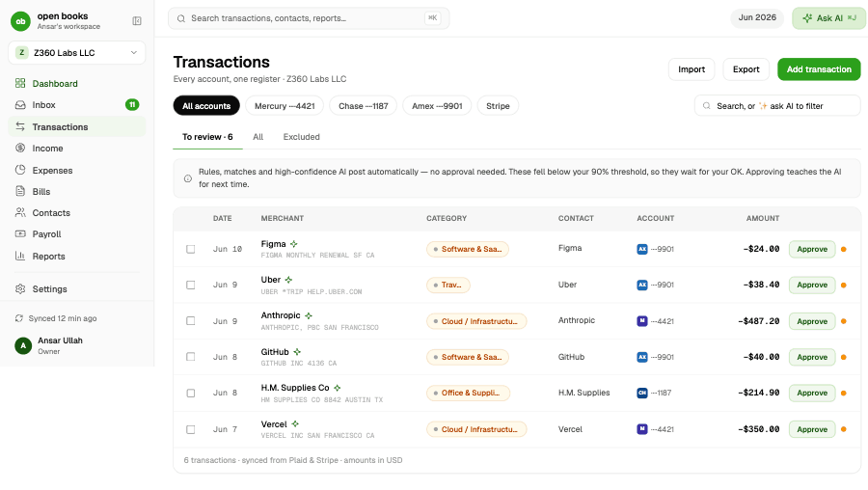Switch to the All tab
The image size is (868, 490).
click(258, 137)
